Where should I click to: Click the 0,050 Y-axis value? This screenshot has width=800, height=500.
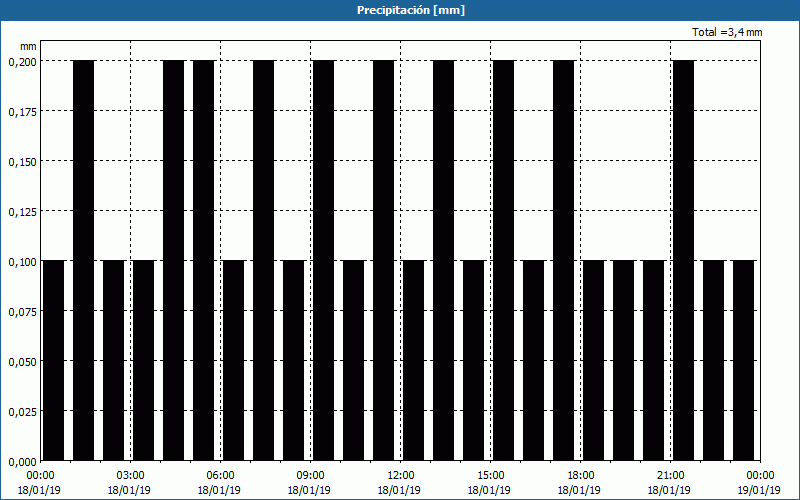pyautogui.click(x=23, y=361)
